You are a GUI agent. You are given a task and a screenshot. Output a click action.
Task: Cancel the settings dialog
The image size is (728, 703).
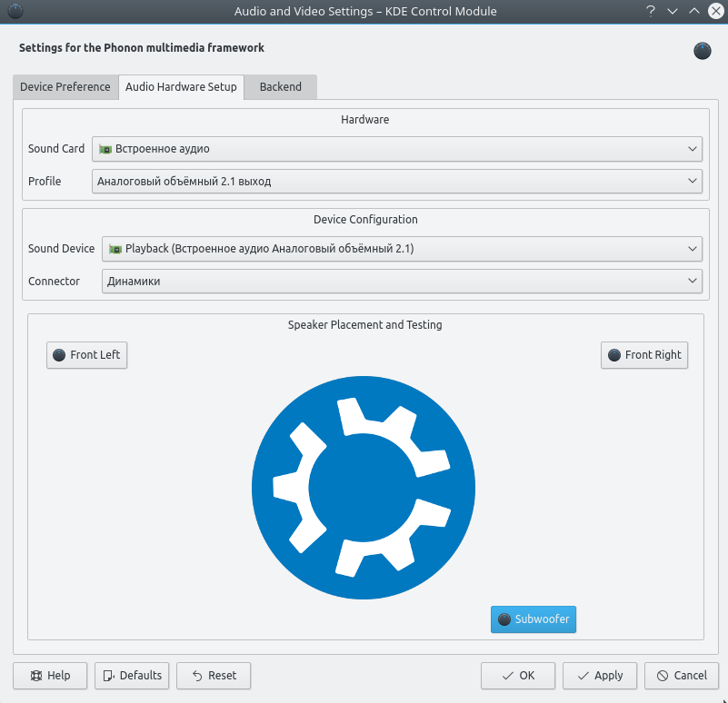(x=682, y=676)
